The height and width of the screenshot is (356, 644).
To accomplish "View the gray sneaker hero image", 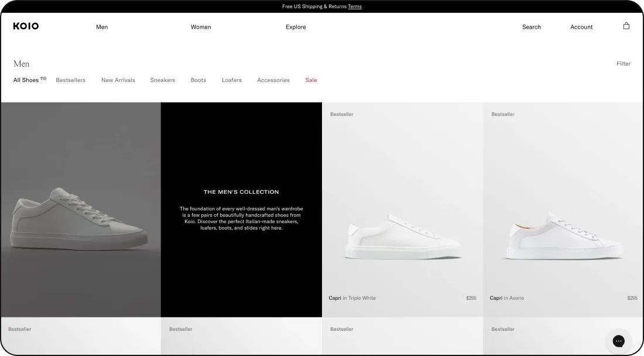I will pos(81,210).
